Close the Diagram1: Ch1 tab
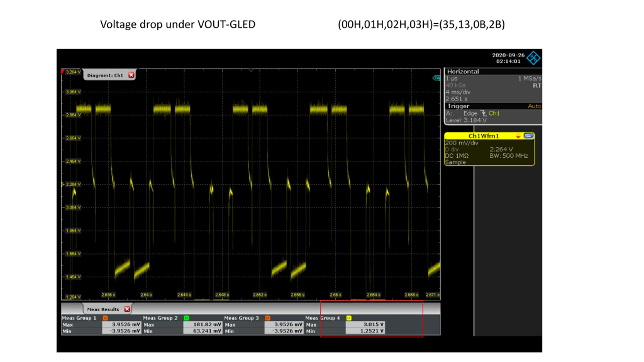The height and width of the screenshot is (362, 644). tap(131, 75)
